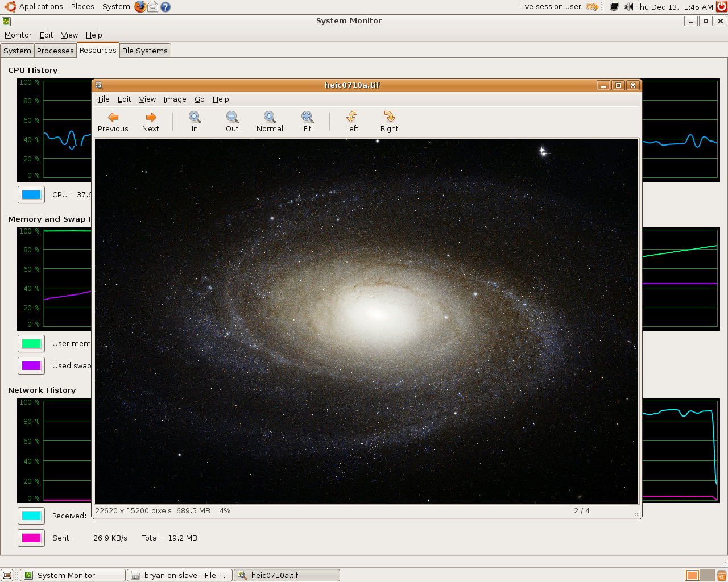Change the User memory color swatch
The height and width of the screenshot is (582, 728).
click(31, 343)
